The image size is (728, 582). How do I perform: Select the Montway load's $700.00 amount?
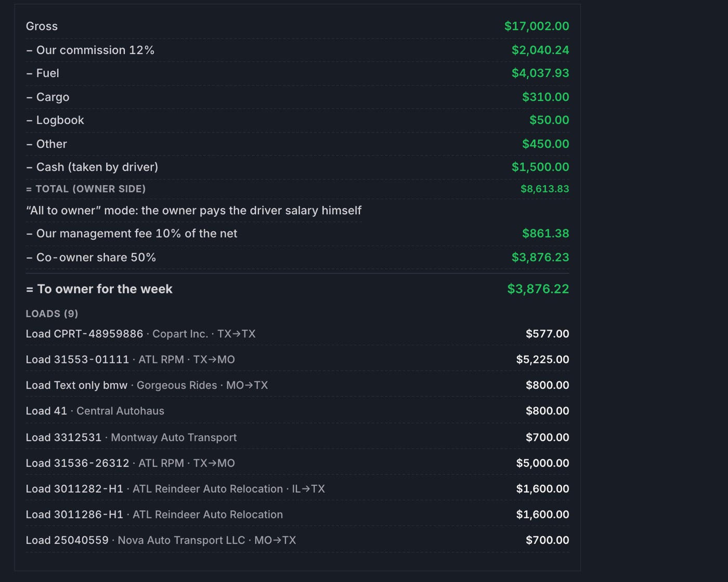548,437
